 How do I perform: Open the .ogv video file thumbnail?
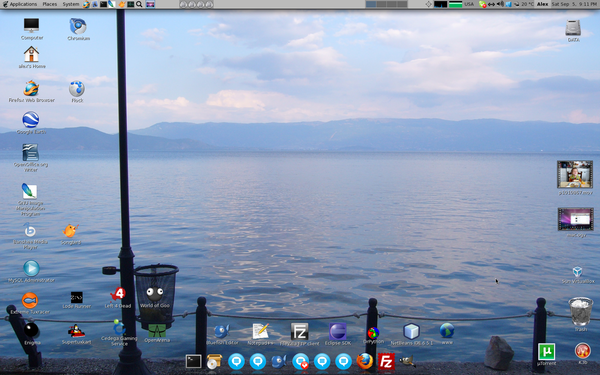tap(575, 219)
